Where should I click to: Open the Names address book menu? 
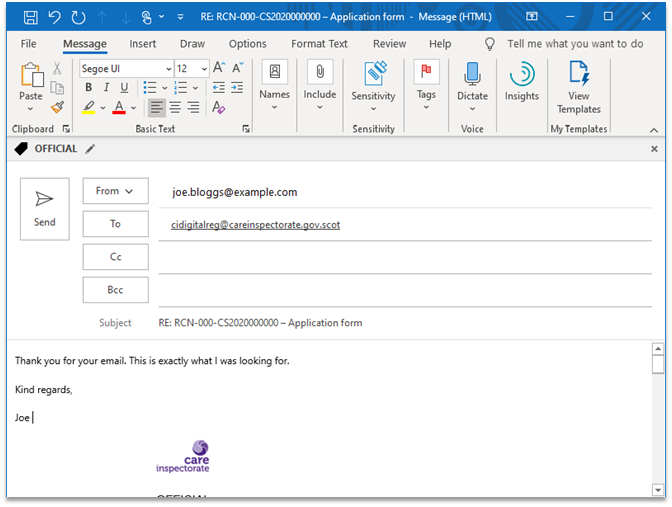pos(275,86)
